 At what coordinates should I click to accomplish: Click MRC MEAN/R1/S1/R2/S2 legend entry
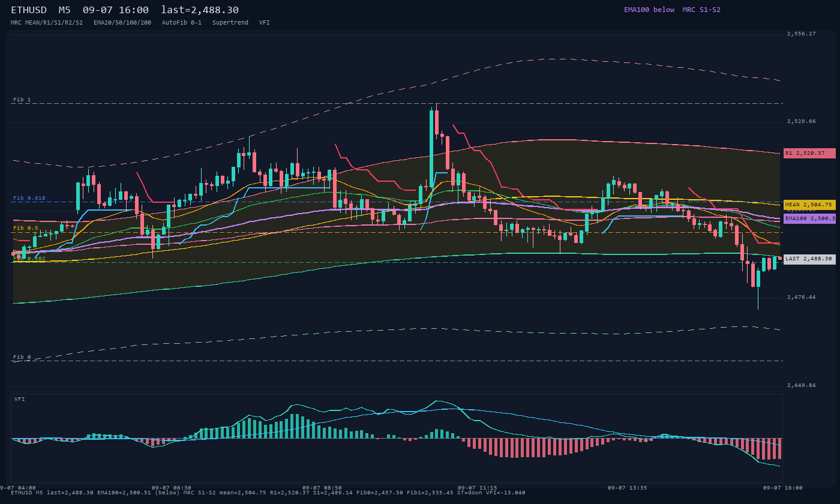tap(47, 22)
